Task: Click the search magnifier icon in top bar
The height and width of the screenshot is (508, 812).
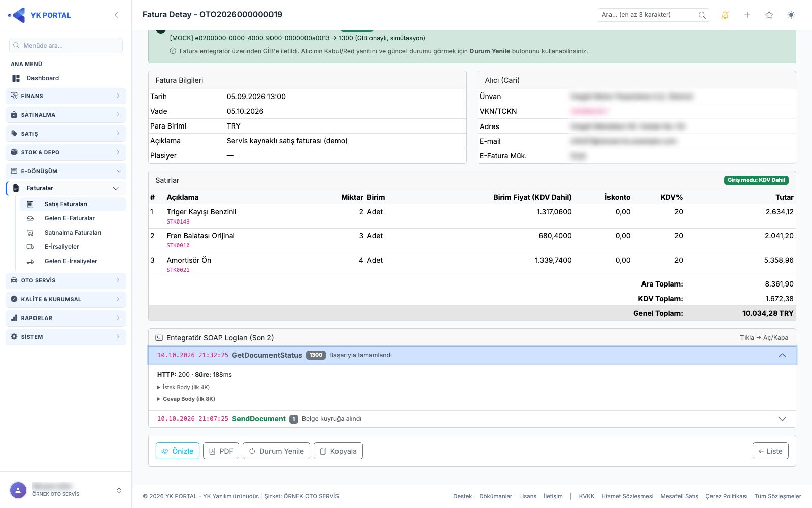Action: [702, 15]
